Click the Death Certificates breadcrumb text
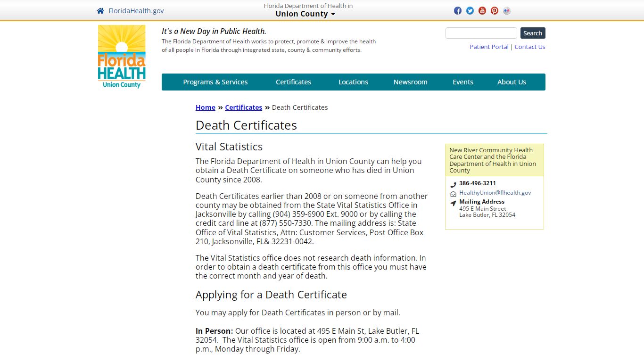 [x=300, y=107]
